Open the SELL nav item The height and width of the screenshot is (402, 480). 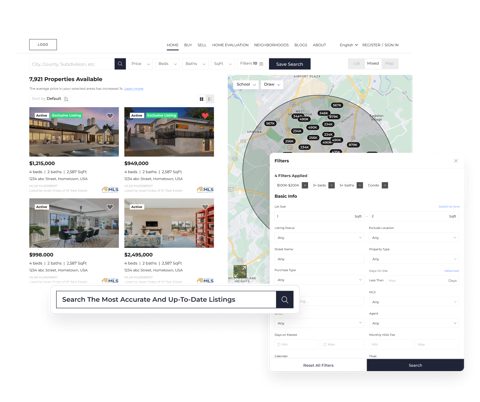pyautogui.click(x=202, y=45)
